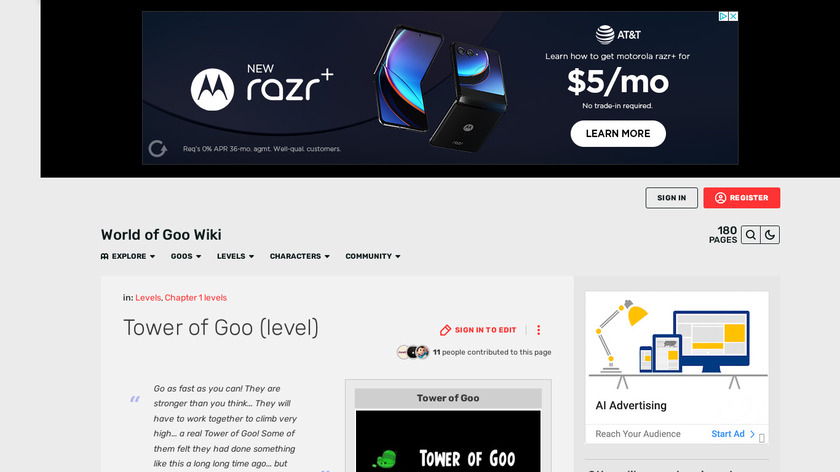Open the Tower of Goo infobox image

tap(448, 441)
